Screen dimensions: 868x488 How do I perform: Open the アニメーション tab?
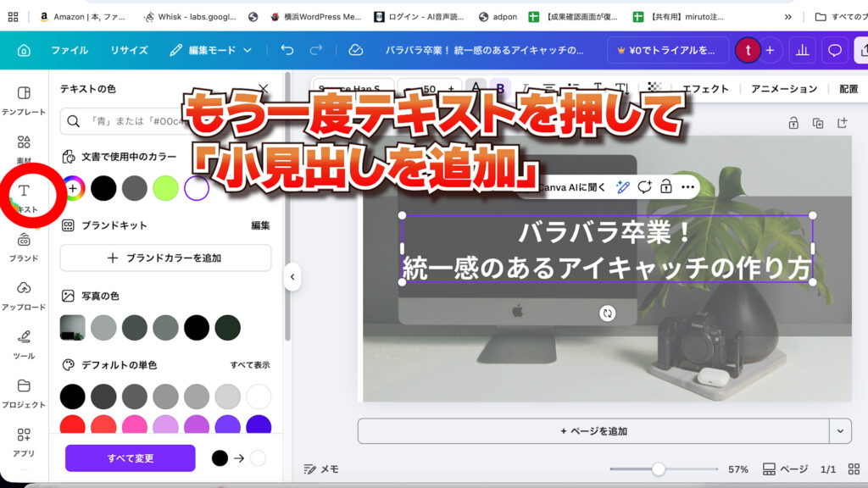click(x=783, y=88)
